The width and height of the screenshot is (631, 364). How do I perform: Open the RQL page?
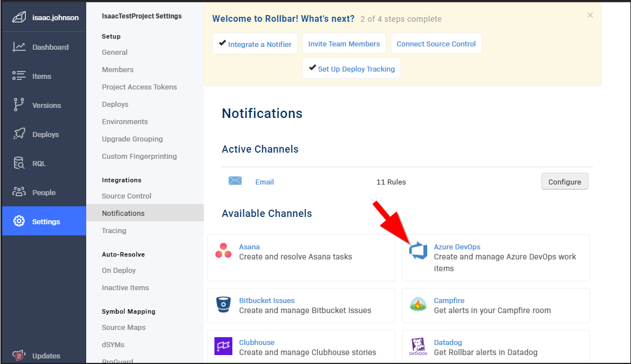(39, 163)
